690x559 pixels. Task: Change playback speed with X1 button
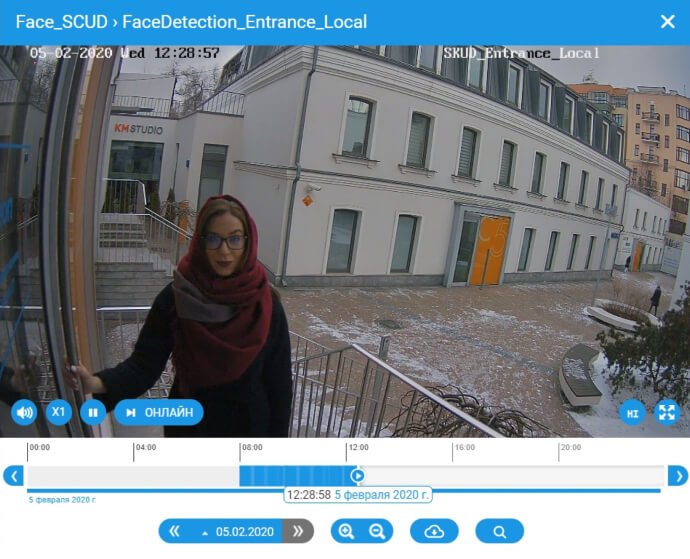click(59, 412)
